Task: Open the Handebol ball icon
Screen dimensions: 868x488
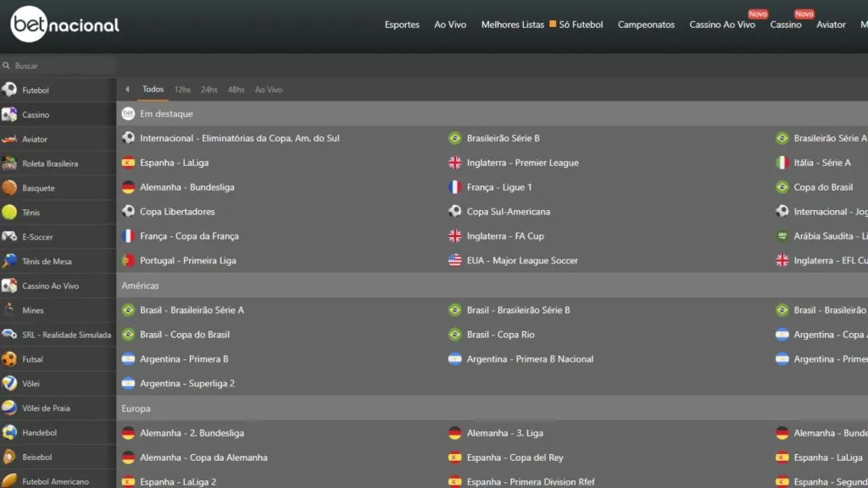Action: click(x=9, y=432)
